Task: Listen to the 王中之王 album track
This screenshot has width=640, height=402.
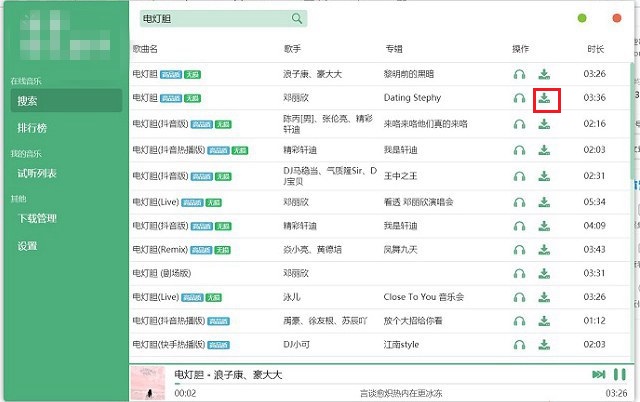Action: click(x=519, y=176)
